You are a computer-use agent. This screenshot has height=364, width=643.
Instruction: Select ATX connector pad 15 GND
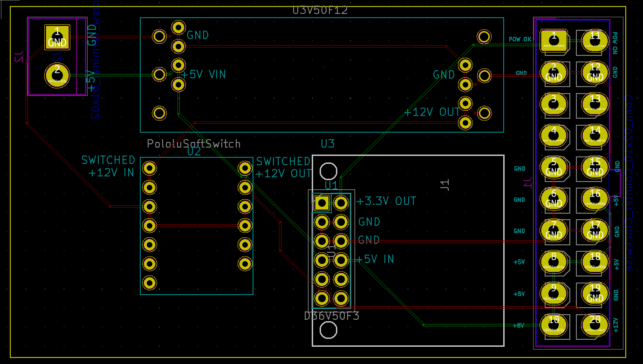595,167
